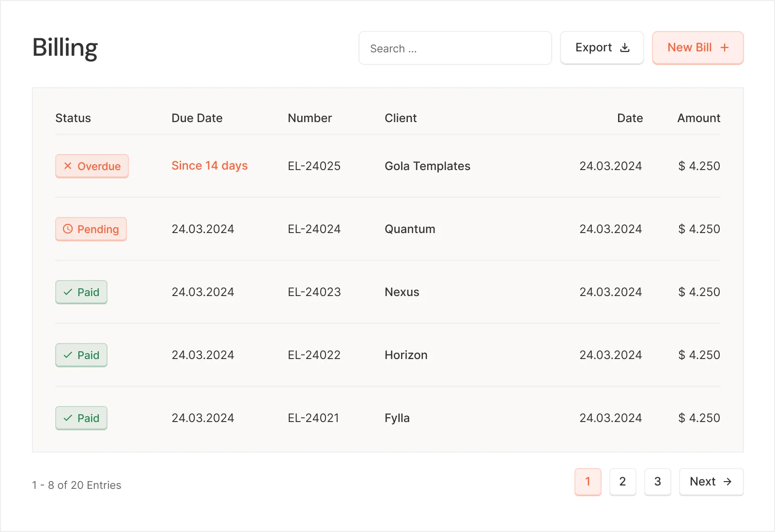Select invoice number EL-24024
The image size is (775, 532).
(x=314, y=229)
